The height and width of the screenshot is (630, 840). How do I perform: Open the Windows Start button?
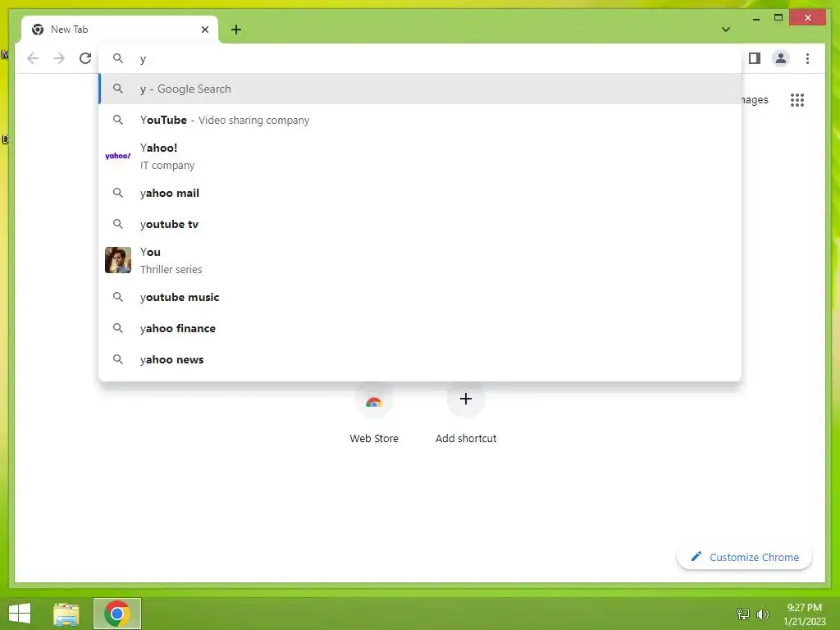click(x=20, y=614)
